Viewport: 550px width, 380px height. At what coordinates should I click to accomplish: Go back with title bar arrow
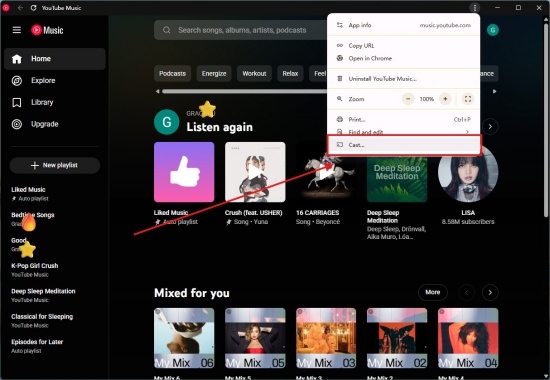point(20,8)
